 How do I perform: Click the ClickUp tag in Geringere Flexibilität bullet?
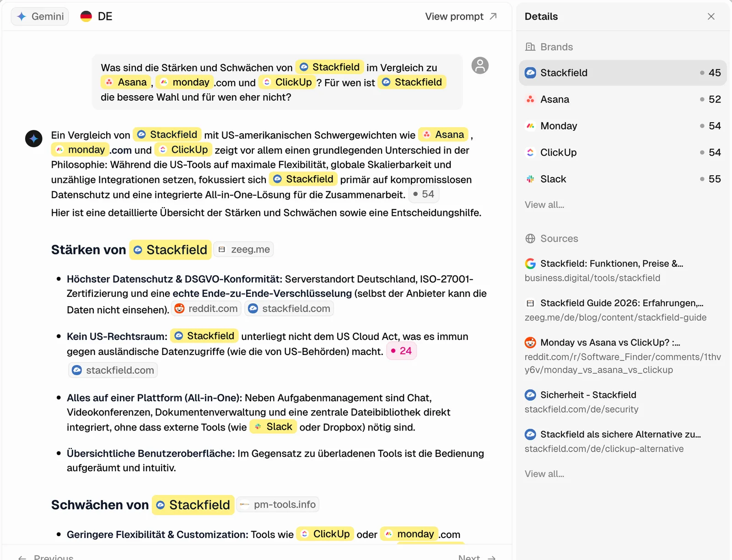point(325,534)
